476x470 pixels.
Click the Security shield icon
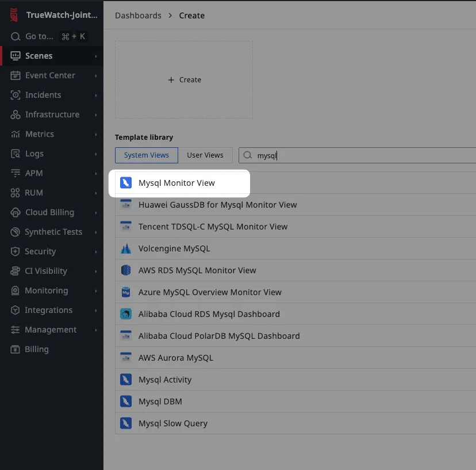[15, 251]
